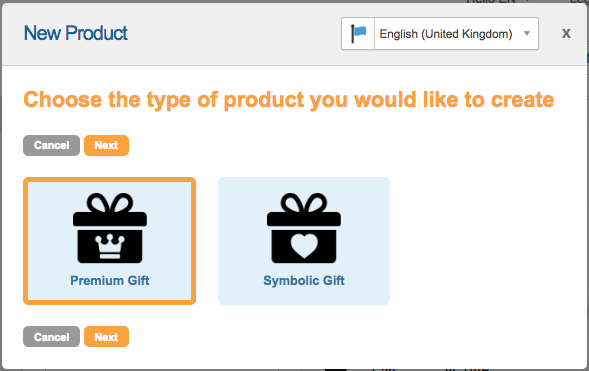Click the heart emblem on the symbolic gift icon
The width and height of the screenshot is (589, 371).
[304, 246]
